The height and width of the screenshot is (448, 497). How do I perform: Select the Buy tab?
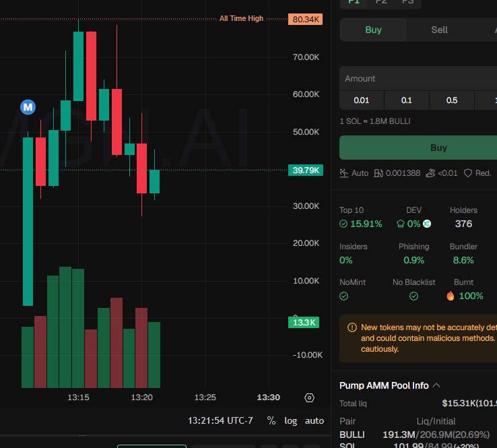tap(373, 30)
